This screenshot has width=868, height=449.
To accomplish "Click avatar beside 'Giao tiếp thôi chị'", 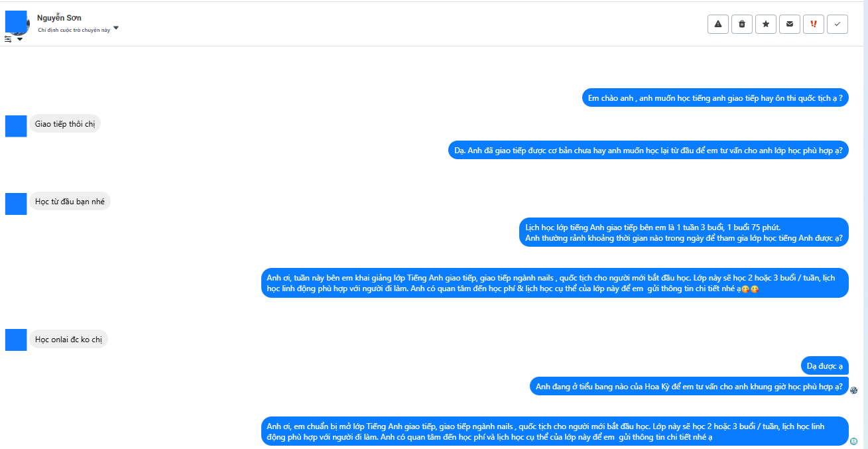I will point(16,126).
